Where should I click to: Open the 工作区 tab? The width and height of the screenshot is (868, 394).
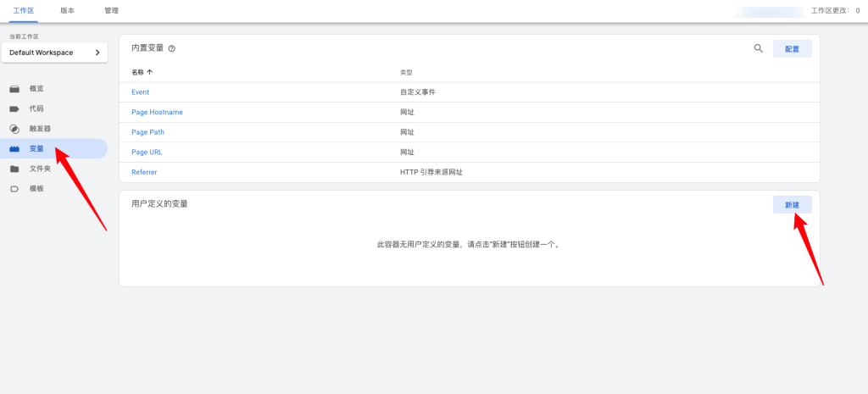click(x=23, y=10)
